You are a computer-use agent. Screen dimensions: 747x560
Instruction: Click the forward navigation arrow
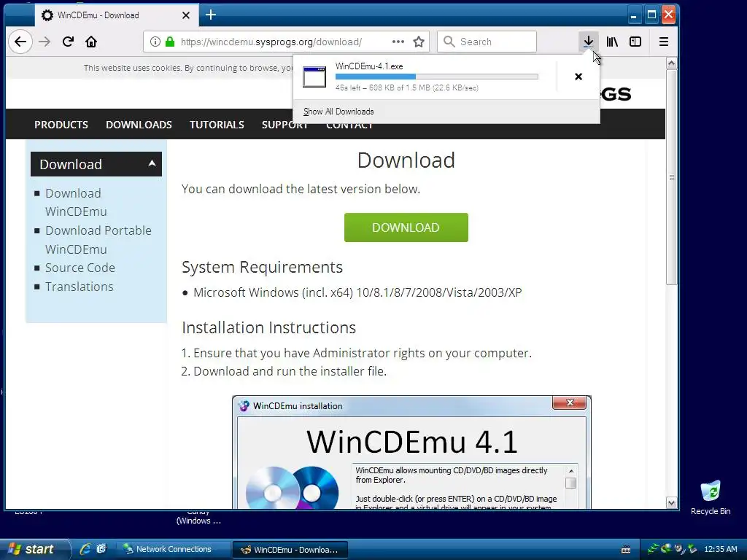tap(44, 42)
